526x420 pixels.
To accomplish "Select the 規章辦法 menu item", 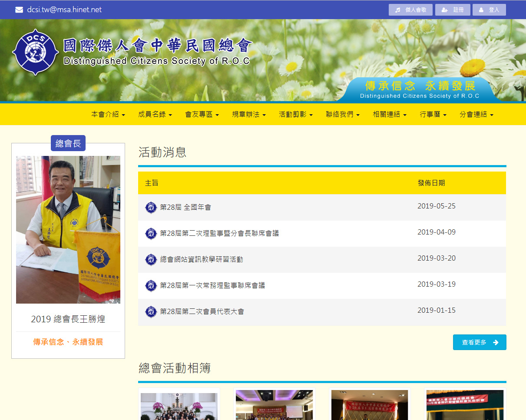I will point(249,115).
